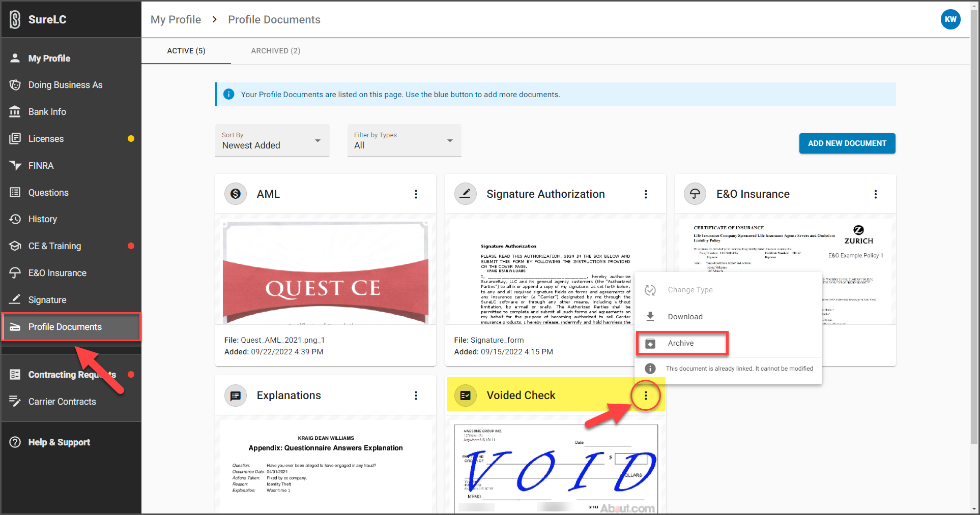Click the E&O Insurance umbrella card icon
The height and width of the screenshot is (515, 980).
click(695, 194)
